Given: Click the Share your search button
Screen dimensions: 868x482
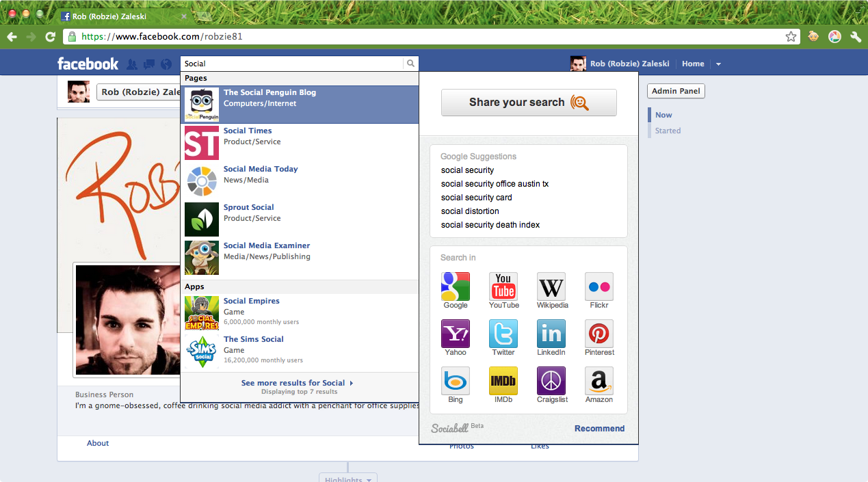Looking at the screenshot, I should click(529, 103).
